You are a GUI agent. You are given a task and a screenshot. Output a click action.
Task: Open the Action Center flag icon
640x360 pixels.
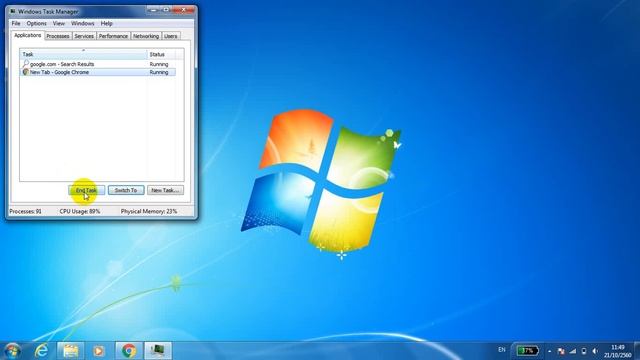tap(561, 351)
